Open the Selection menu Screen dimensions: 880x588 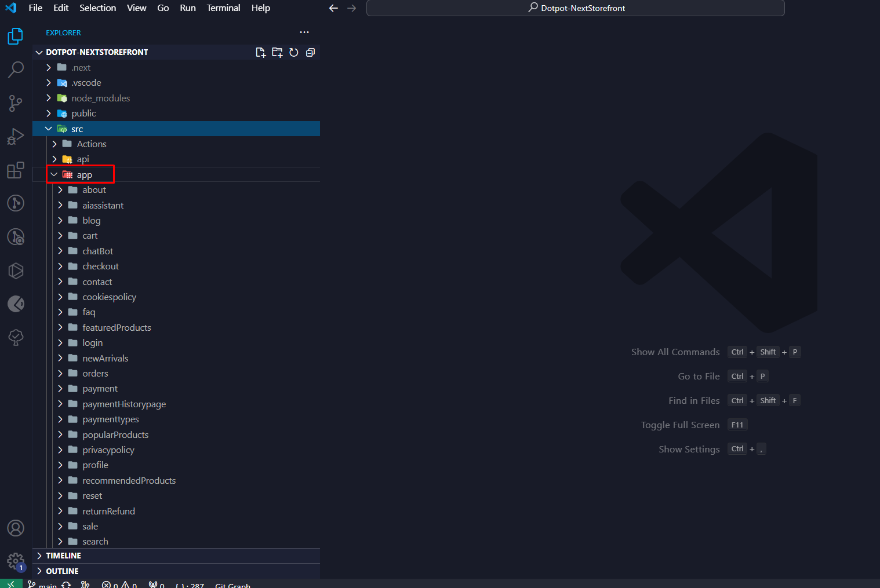[98, 8]
